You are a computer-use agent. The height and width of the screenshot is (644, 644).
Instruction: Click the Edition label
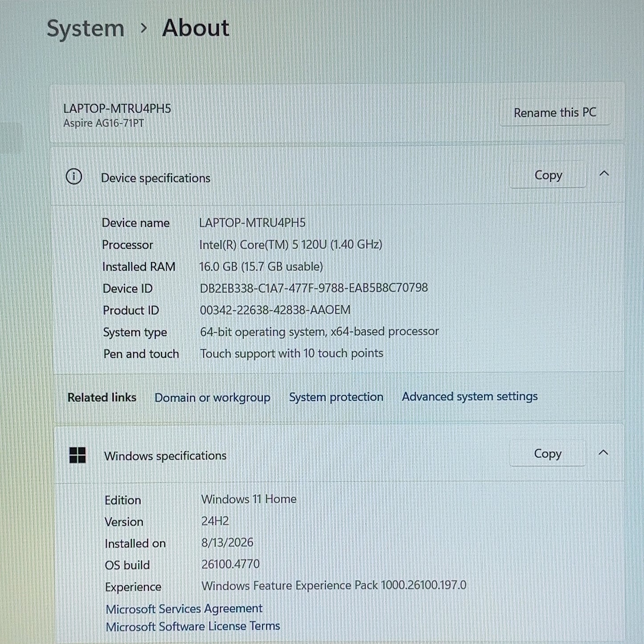(123, 500)
